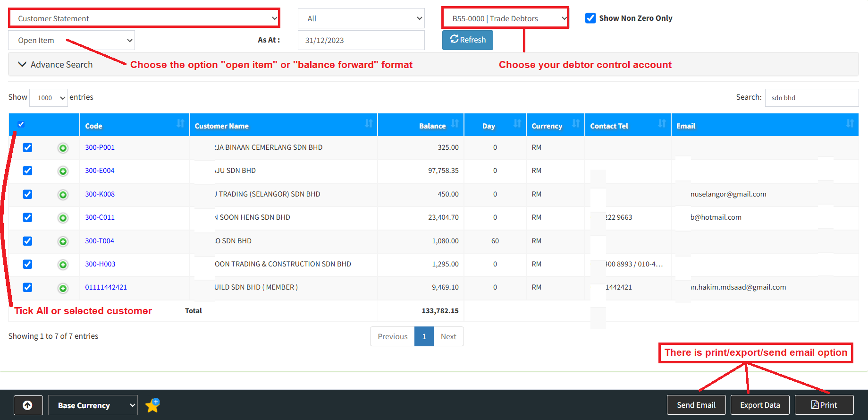Click the scroll-to-top arrow button

click(x=28, y=405)
